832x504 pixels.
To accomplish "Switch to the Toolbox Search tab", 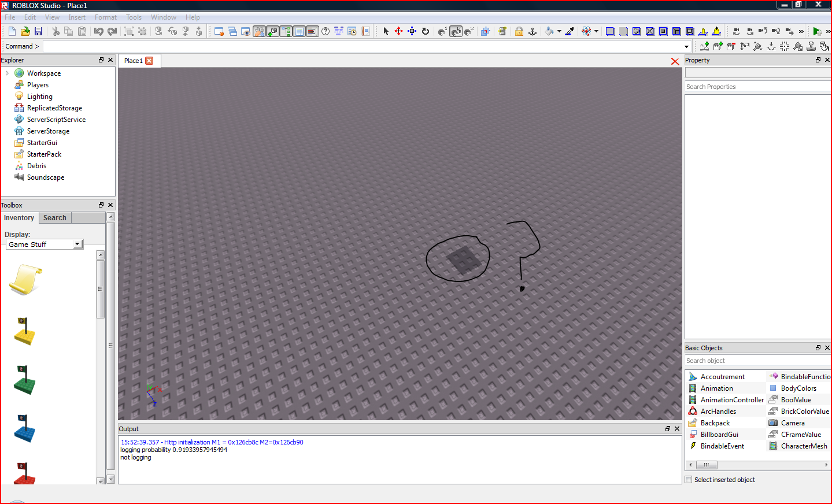I will [x=55, y=218].
